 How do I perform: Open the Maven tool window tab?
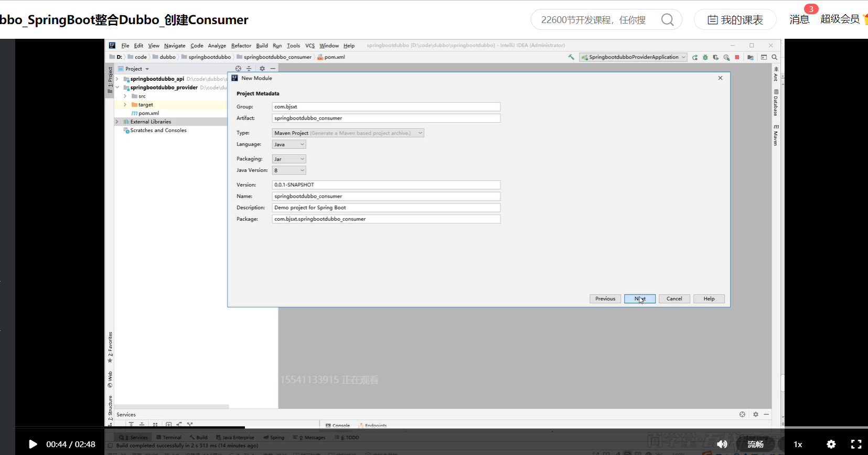776,135
